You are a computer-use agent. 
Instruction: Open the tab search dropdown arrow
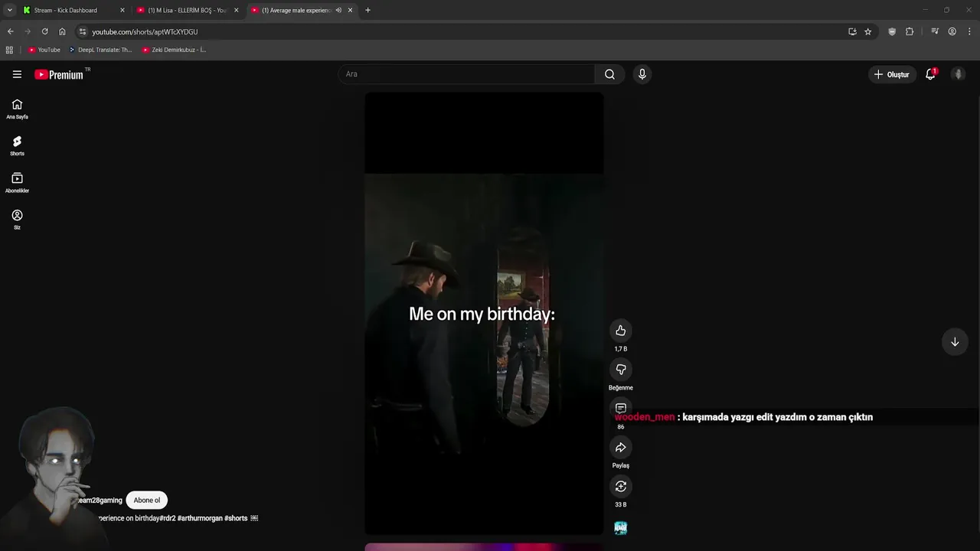pos(9,10)
